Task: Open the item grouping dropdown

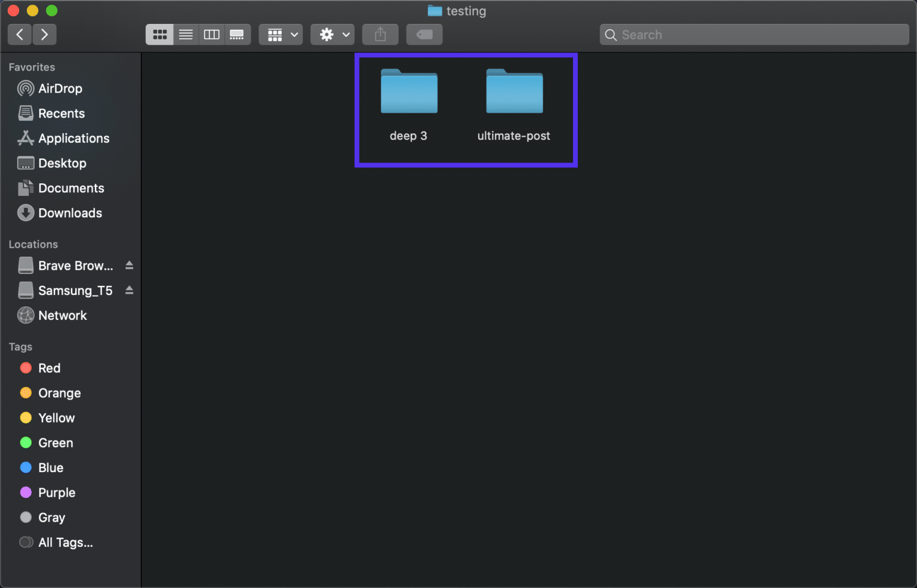Action: point(280,34)
